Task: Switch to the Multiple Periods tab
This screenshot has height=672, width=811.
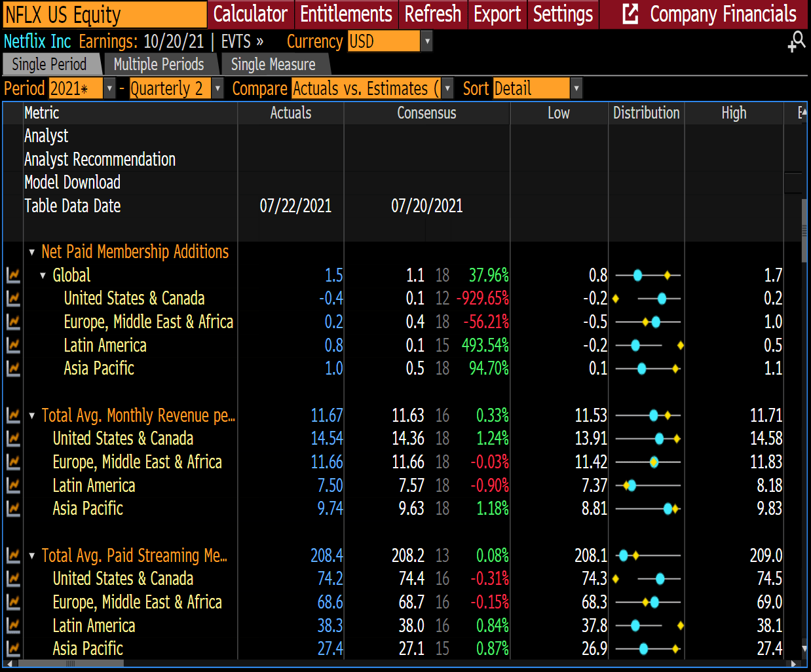Action: click(160, 65)
